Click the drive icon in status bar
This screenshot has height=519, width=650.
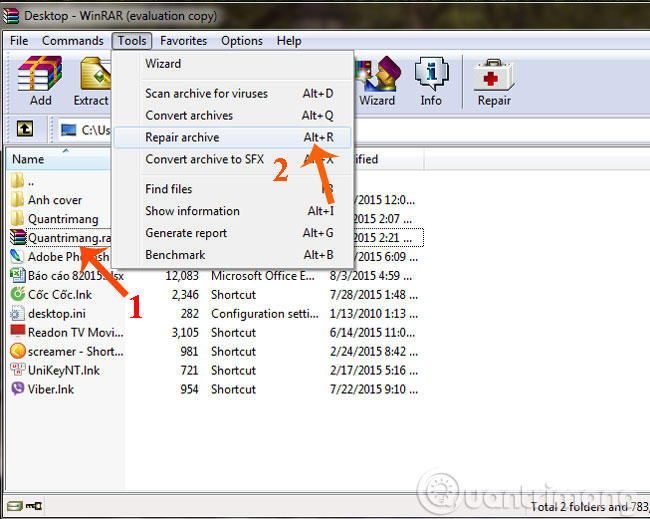coord(15,506)
